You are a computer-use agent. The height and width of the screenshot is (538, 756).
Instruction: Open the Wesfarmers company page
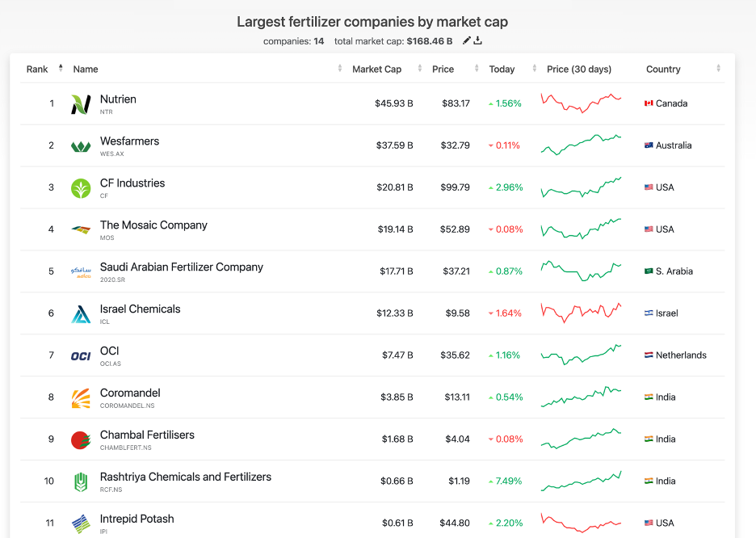coord(130,141)
